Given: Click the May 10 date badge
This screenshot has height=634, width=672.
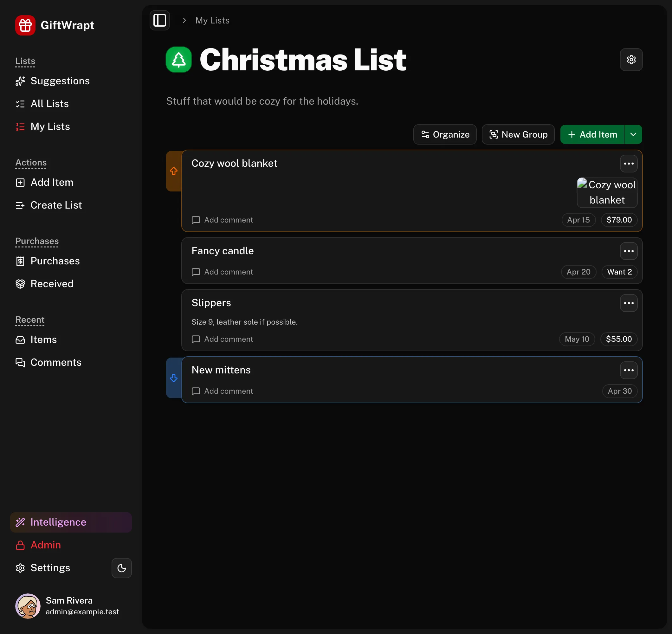Looking at the screenshot, I should pyautogui.click(x=577, y=339).
